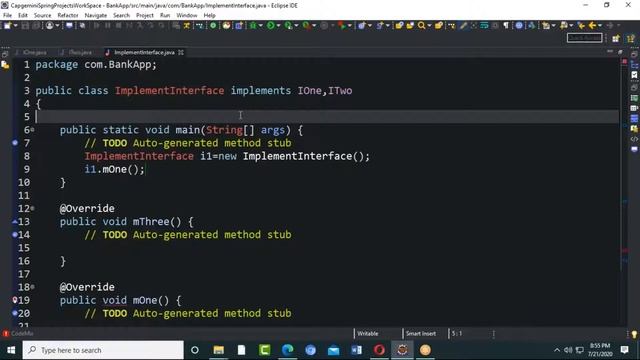Click the Windows taskbar search box
The image size is (640, 360).
click(103, 350)
